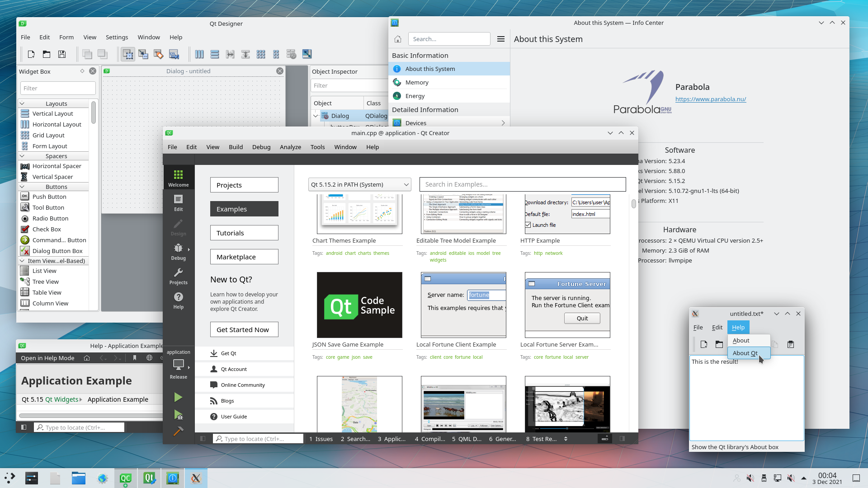Screen dimensions: 868x488
Task: Open the Qt 5.15.2 in PATH version dropdown
Action: pos(359,184)
